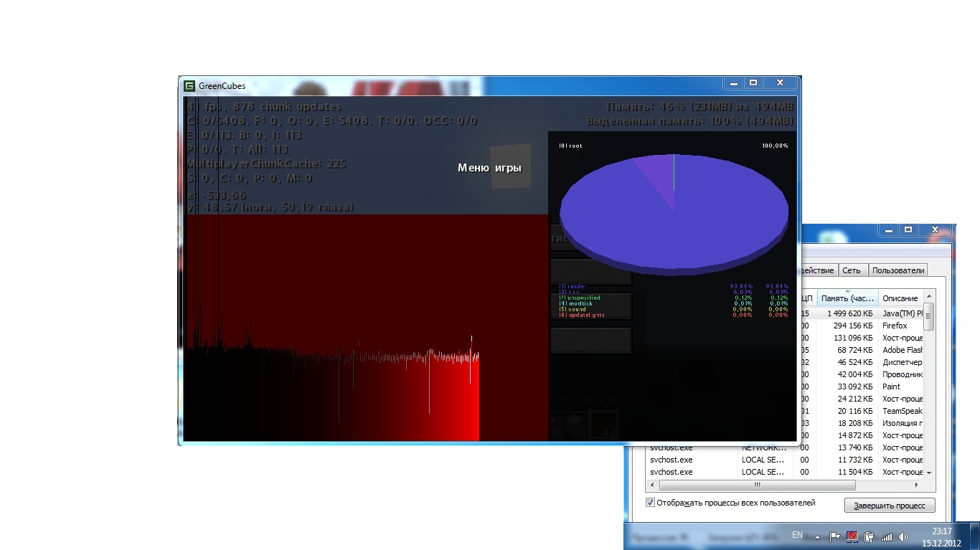The height and width of the screenshot is (550, 980).
Task: Tick 'Отображать процессы всех пользователей' checkbox
Action: tap(651, 503)
